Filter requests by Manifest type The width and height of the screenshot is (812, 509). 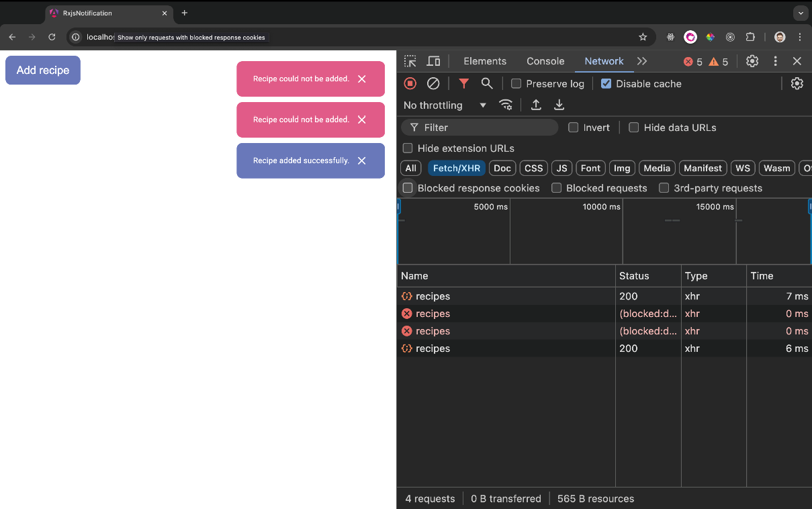(x=703, y=168)
